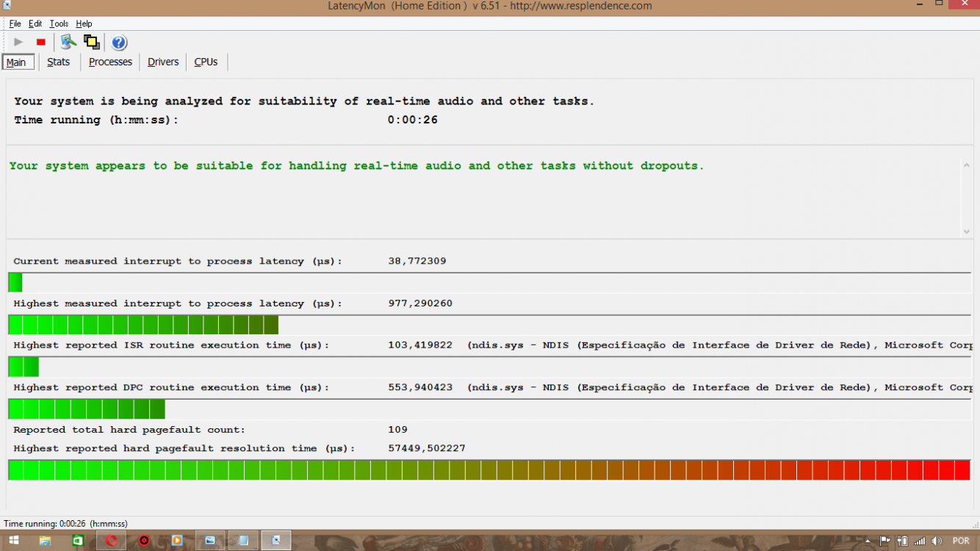Click the 0:00:26 time running value
This screenshot has width=980, height=551.
pos(413,120)
